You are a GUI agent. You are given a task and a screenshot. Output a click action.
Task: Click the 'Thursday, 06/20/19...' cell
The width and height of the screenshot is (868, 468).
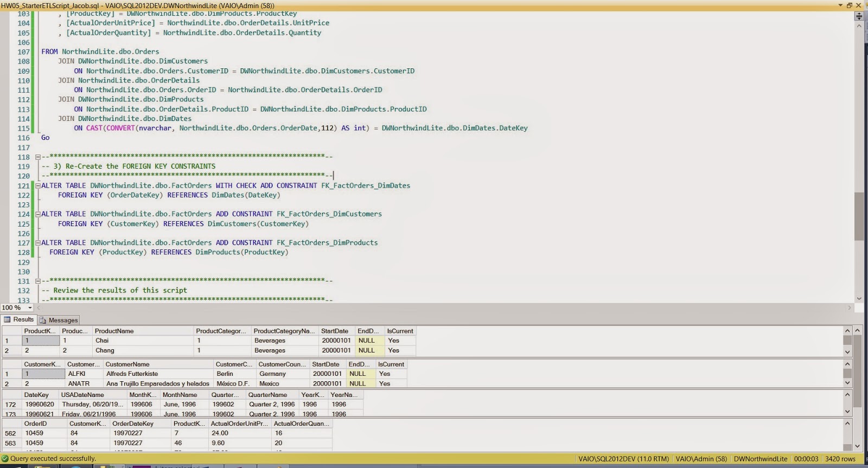[x=93, y=405]
